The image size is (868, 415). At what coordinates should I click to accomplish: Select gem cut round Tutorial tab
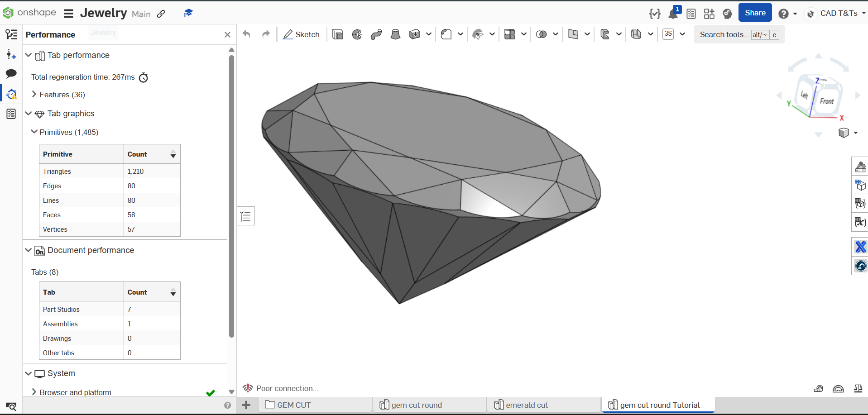[658, 405]
